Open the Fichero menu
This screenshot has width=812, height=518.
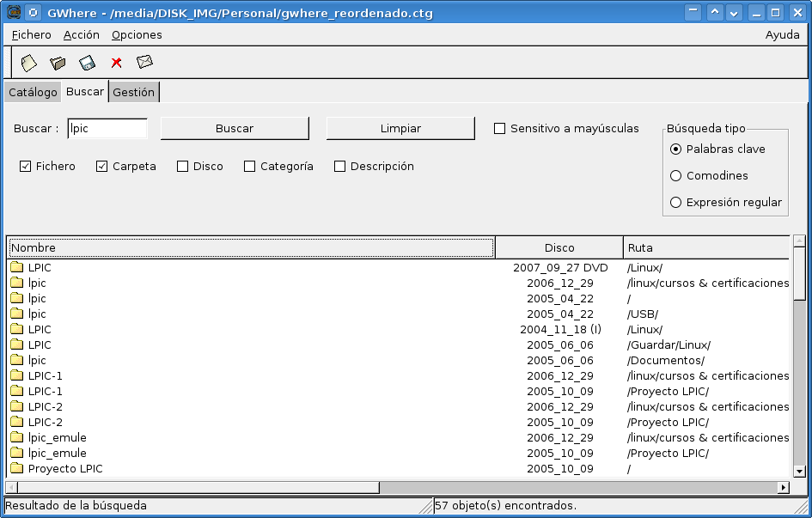[x=32, y=35]
